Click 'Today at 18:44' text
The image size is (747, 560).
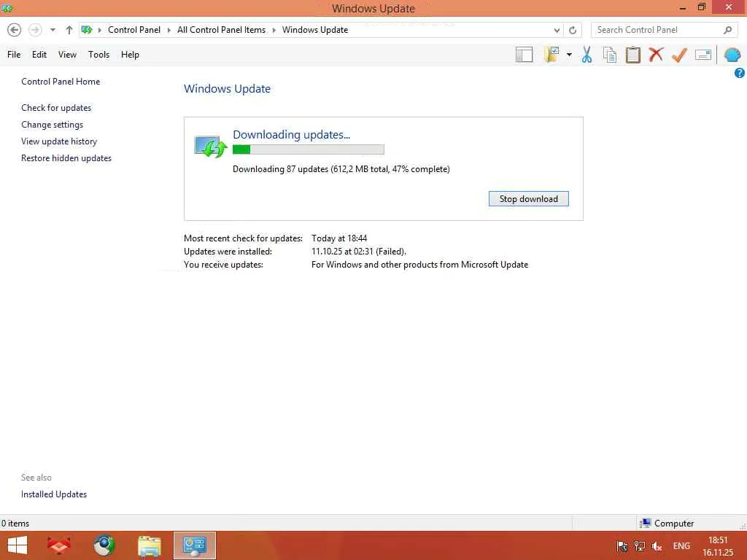coord(339,238)
